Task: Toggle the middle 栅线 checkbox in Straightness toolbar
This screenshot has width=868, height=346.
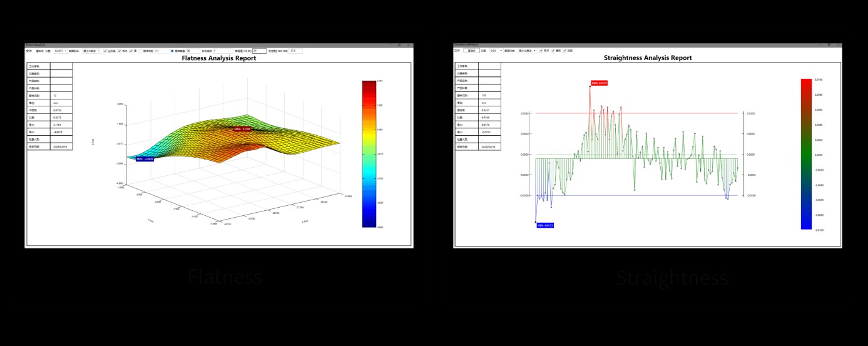Action: [553, 51]
